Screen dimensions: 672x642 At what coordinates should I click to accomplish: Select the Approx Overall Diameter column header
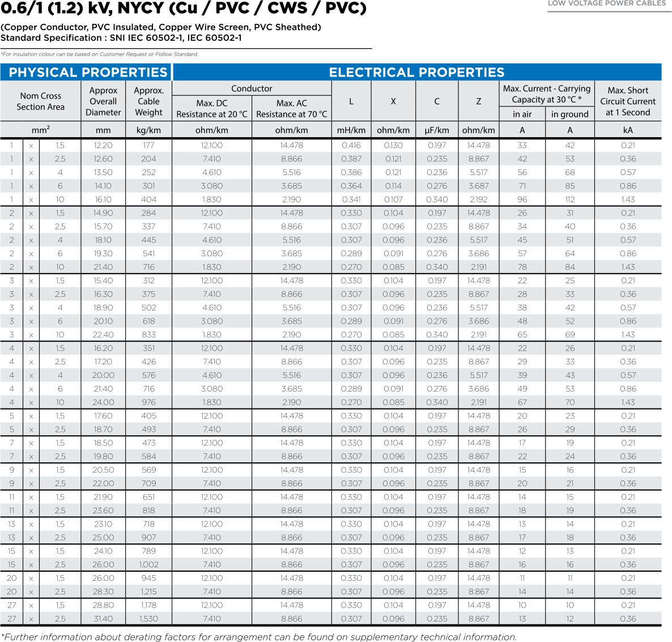103,101
